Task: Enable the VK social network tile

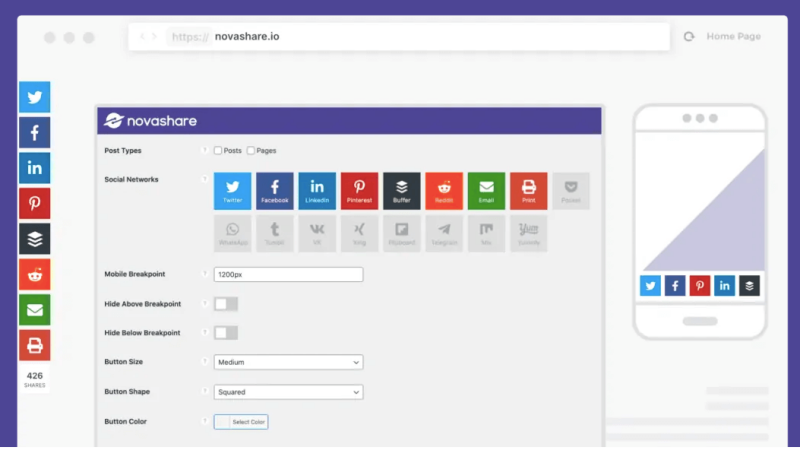Action: [317, 233]
